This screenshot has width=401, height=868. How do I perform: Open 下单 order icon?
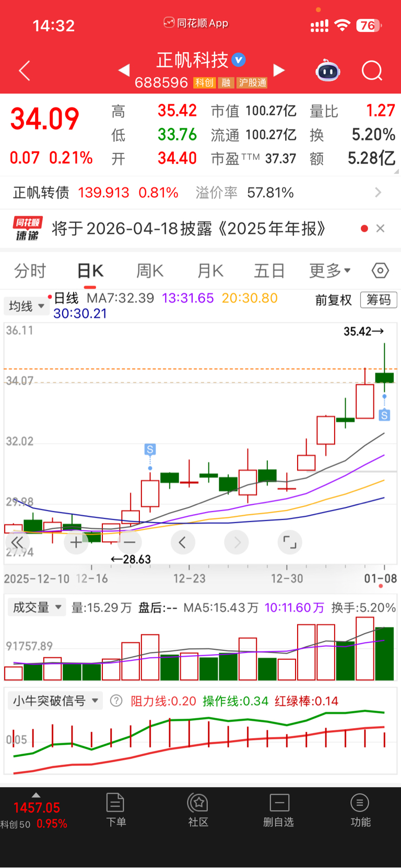tap(115, 810)
